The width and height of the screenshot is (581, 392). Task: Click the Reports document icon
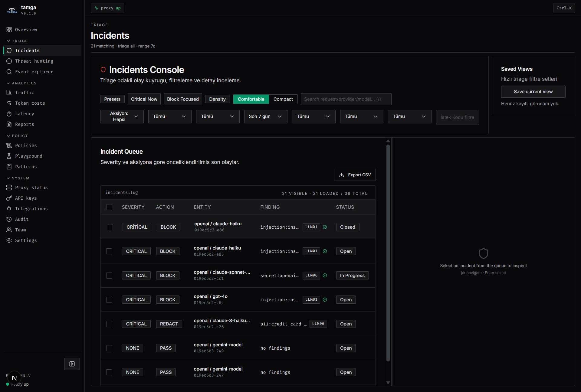pyautogui.click(x=9, y=124)
